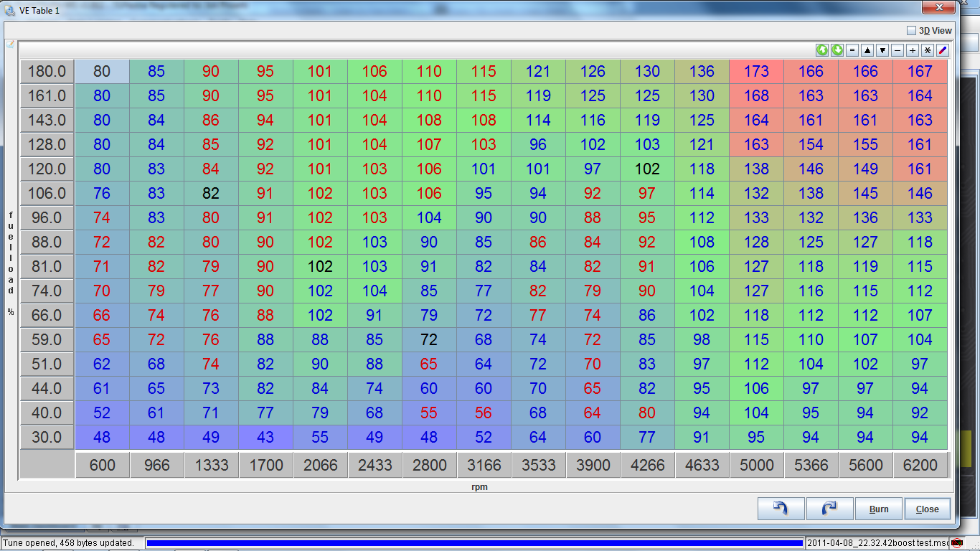Click the red-blue interpolate color pen icon
The width and height of the screenshot is (980, 551).
click(x=943, y=50)
